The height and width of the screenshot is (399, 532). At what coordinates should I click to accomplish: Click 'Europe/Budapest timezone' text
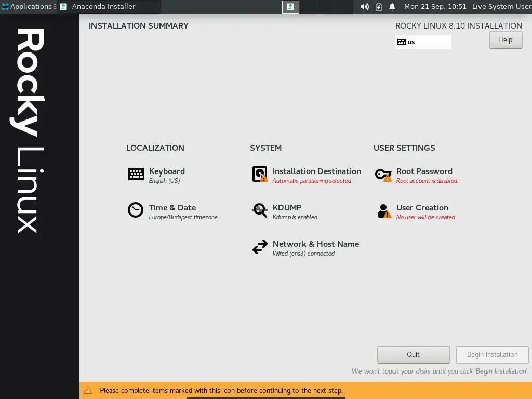(x=183, y=217)
